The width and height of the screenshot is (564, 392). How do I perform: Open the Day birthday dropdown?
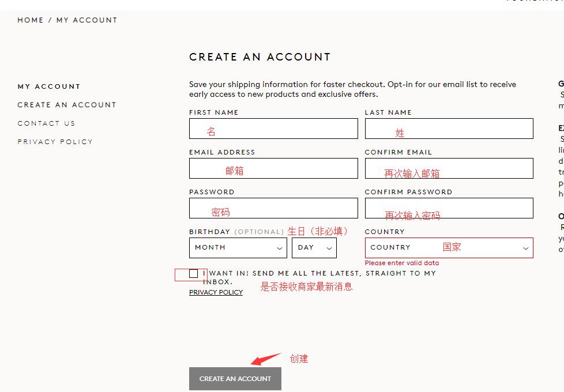(314, 248)
